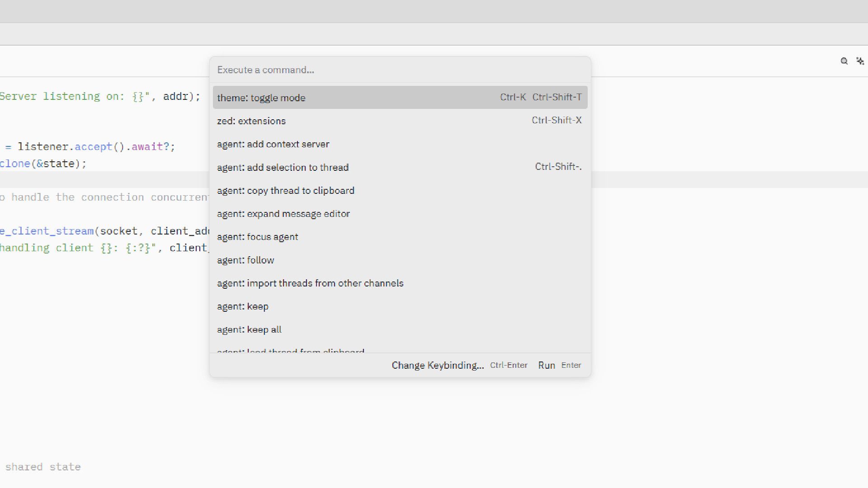Select 'theme: toggle mode' command
Viewport: 868px width, 488px height.
(400, 98)
